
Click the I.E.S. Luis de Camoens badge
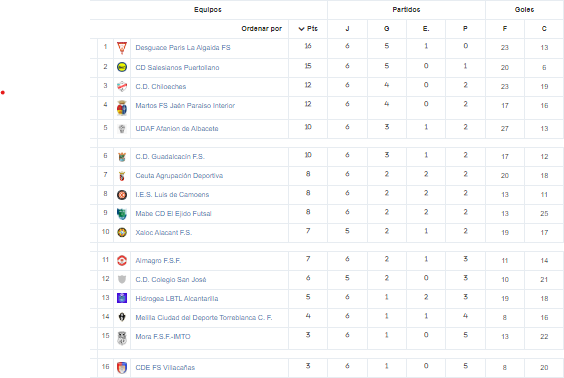(122, 195)
